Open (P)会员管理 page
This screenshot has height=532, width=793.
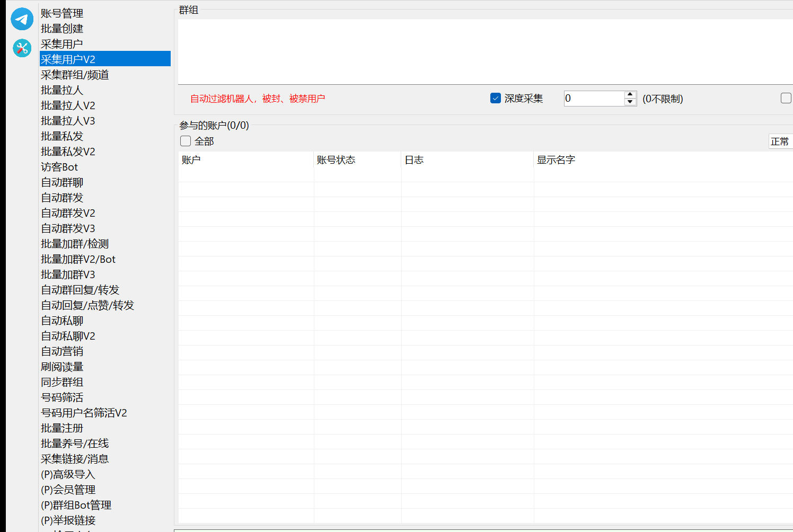pos(105,490)
